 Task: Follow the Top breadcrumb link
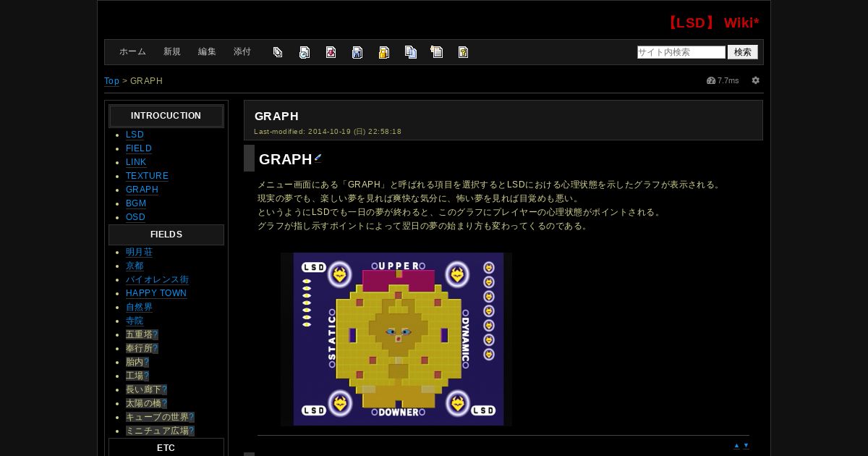pos(111,81)
